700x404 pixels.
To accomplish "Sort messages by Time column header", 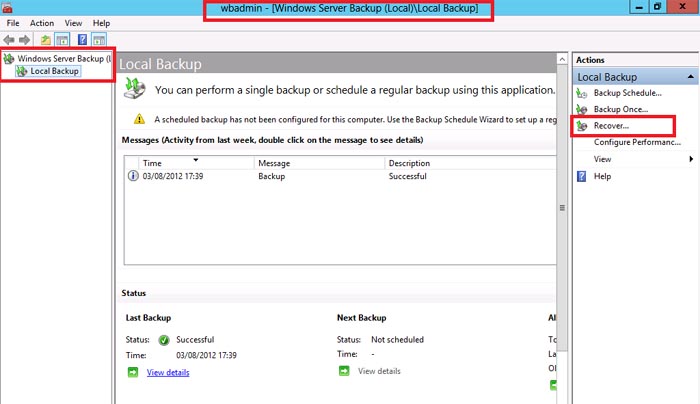I will [x=196, y=163].
